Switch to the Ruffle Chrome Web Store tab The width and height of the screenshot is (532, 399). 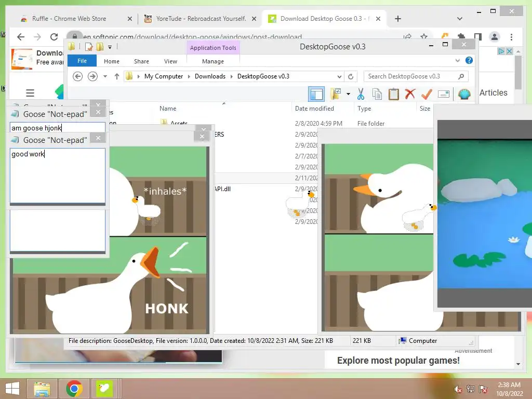tap(75, 19)
